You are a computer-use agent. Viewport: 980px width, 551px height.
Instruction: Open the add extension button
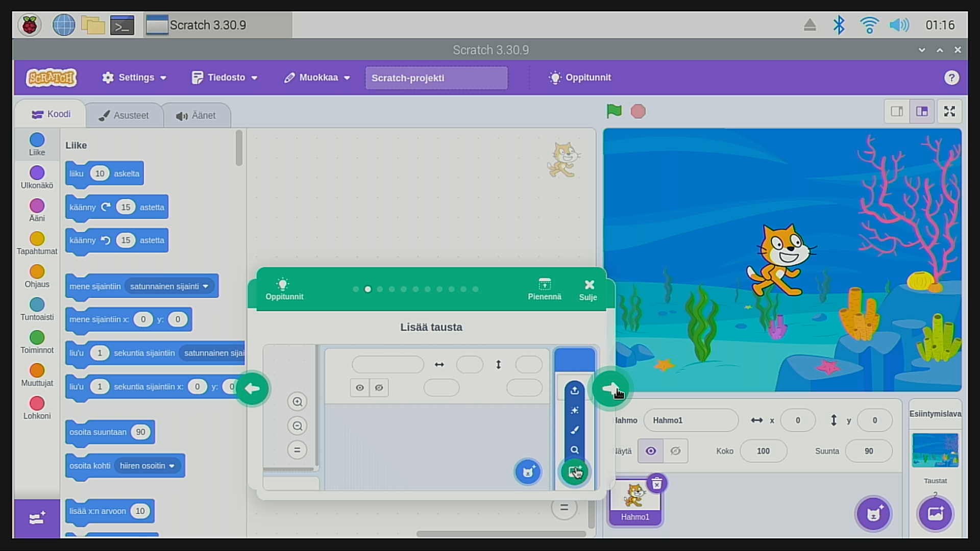(37, 518)
